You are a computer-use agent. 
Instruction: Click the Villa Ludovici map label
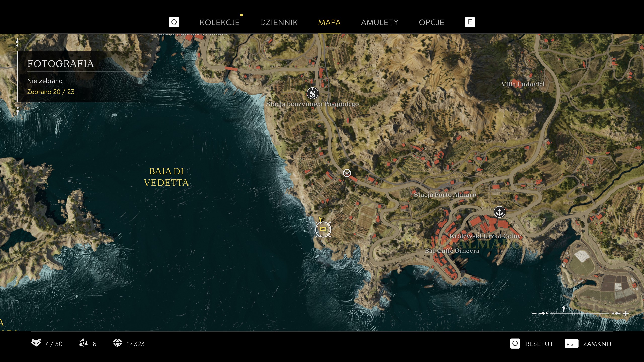coord(523,84)
